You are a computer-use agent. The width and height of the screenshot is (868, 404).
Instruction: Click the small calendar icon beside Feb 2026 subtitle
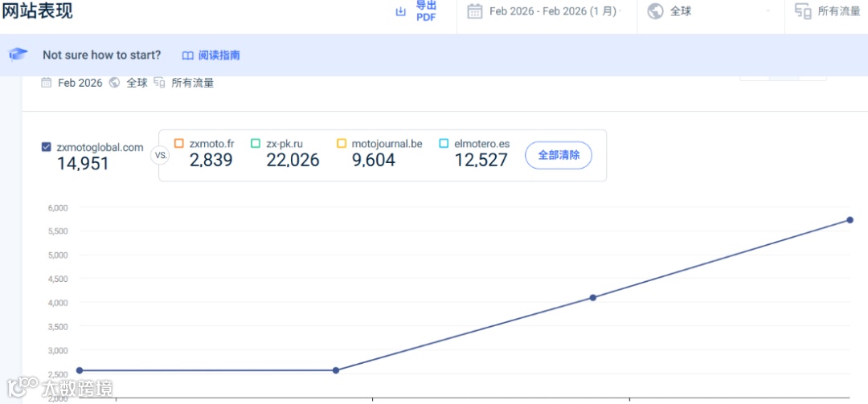[47, 83]
